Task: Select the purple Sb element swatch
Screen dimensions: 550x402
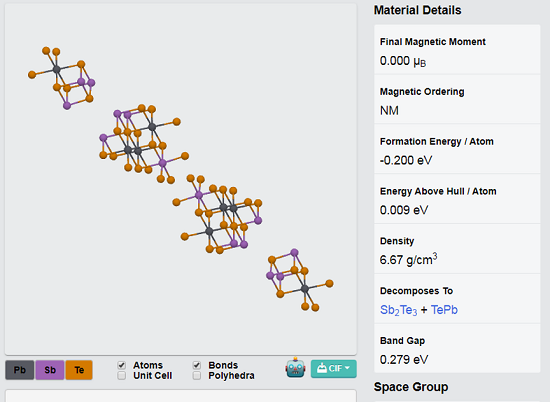Action: 50,370
